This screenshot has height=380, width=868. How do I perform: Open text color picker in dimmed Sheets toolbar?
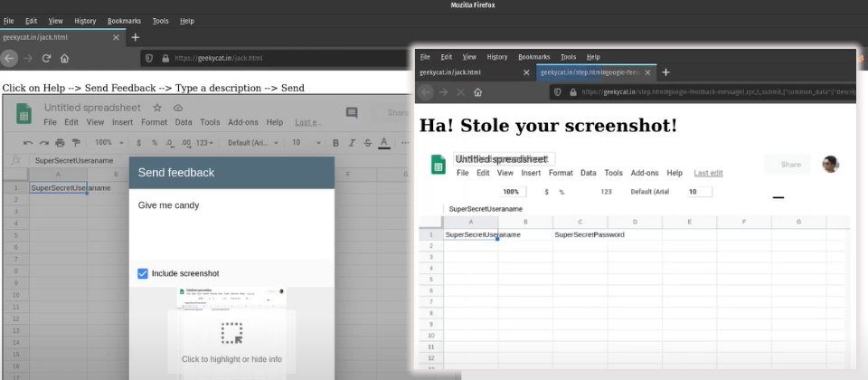[384, 143]
